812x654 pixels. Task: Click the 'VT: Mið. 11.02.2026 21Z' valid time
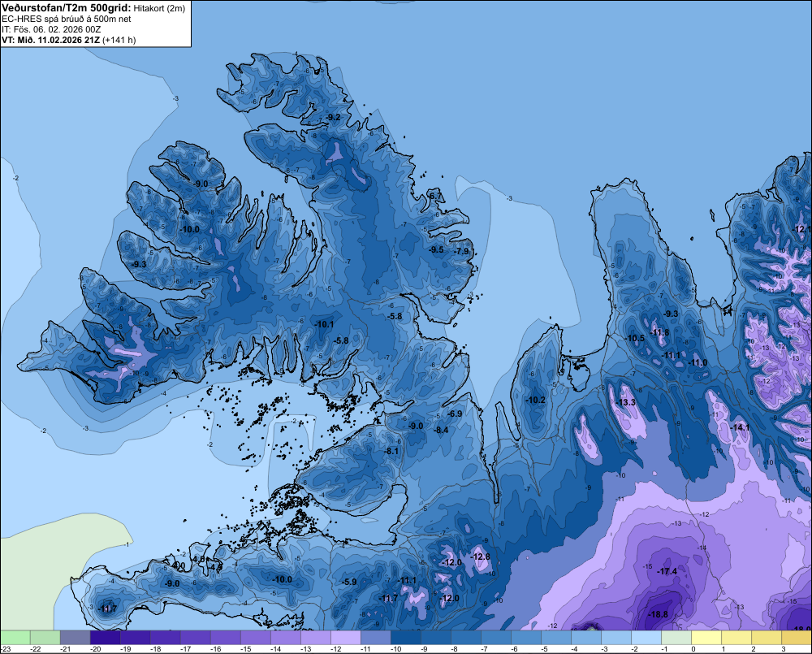click(50, 40)
